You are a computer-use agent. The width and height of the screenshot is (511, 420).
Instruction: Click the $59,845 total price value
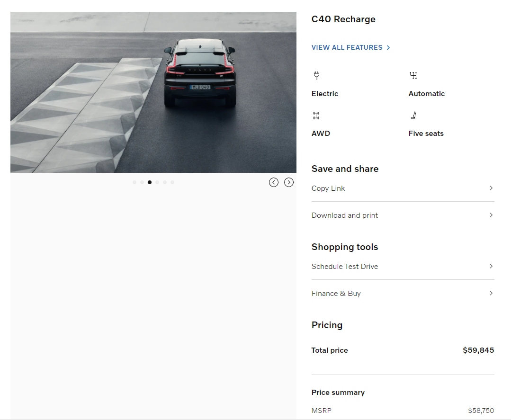[478, 350]
